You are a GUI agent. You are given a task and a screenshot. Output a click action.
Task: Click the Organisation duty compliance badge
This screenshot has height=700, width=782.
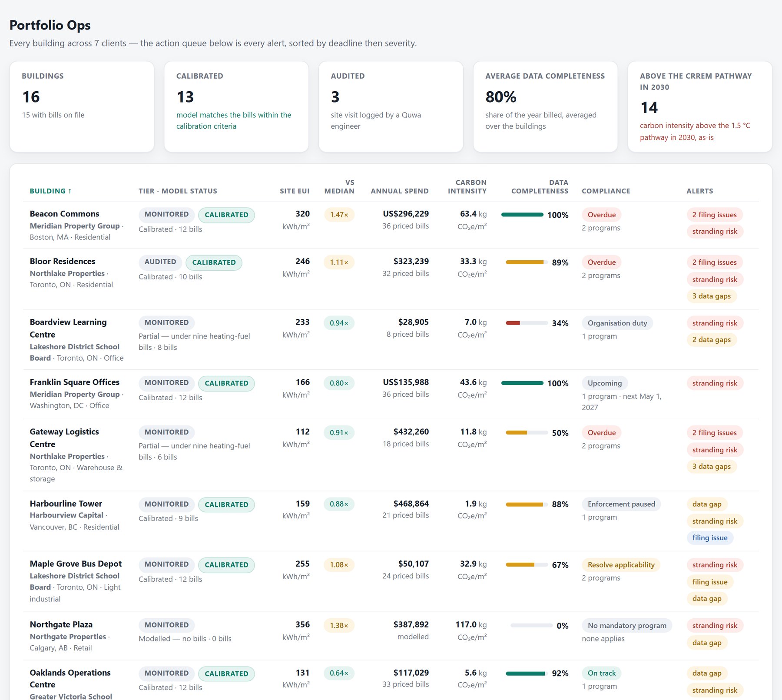coord(617,323)
